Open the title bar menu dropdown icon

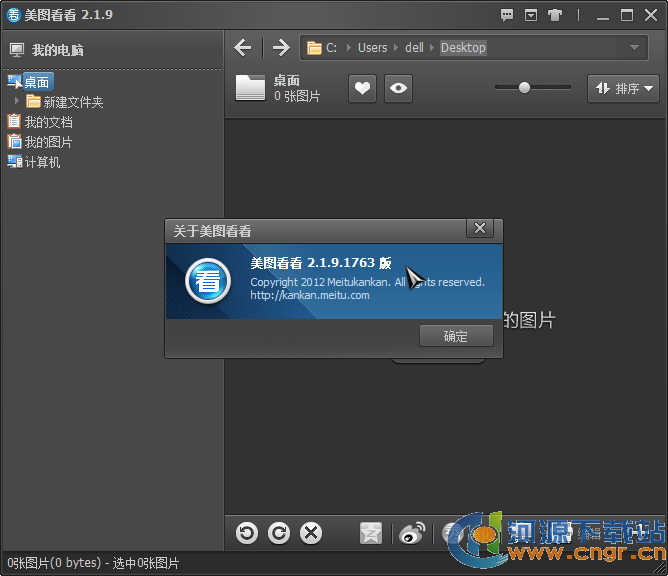(531, 15)
